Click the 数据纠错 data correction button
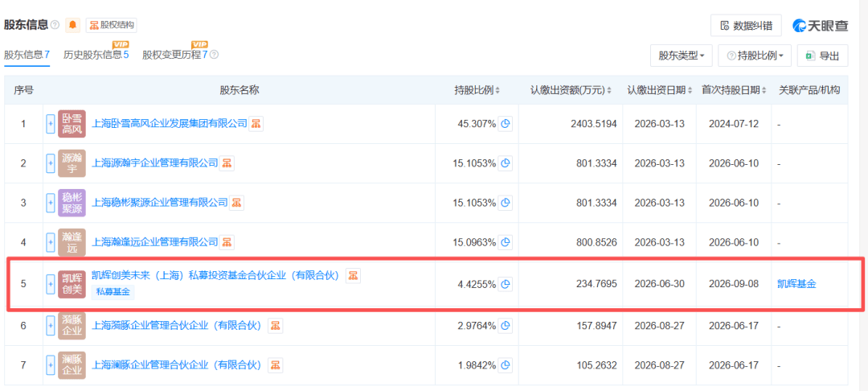868x391 pixels. point(746,26)
